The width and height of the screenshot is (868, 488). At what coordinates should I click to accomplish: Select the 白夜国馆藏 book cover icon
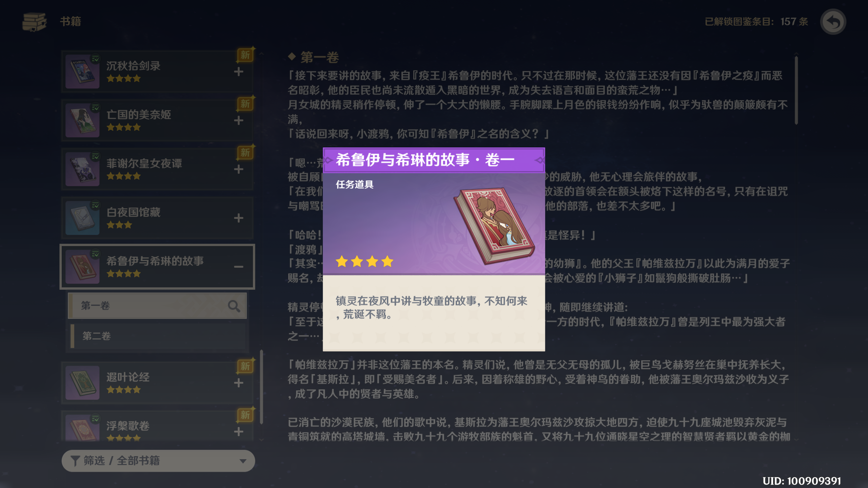[82, 218]
